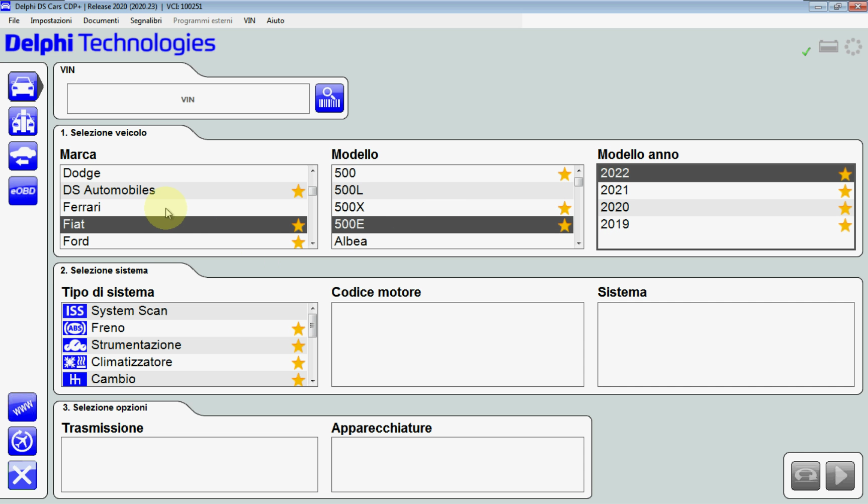Viewport: 868px width, 504px height.
Task: Toggle favorite star for Ford
Action: tap(298, 242)
